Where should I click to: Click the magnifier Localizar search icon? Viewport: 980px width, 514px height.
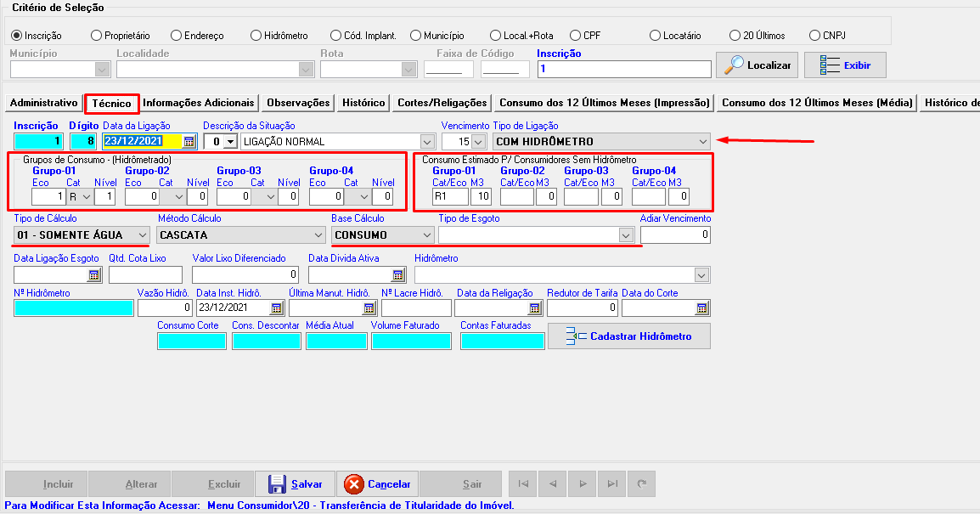(x=734, y=65)
